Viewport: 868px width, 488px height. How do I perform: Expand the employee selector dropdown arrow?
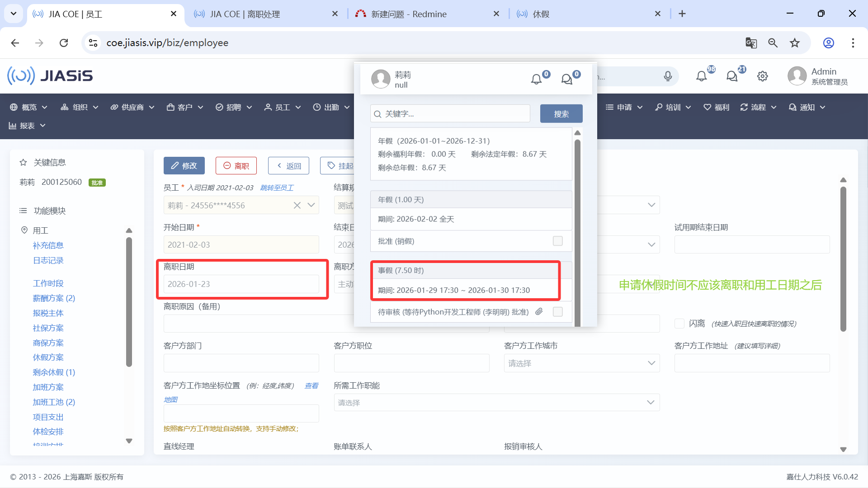pos(311,205)
